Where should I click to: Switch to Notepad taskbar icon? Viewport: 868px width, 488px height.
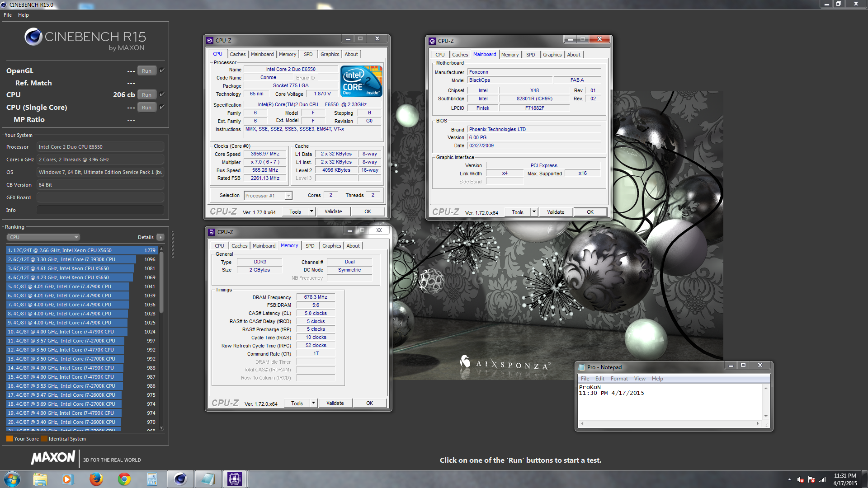click(x=208, y=479)
